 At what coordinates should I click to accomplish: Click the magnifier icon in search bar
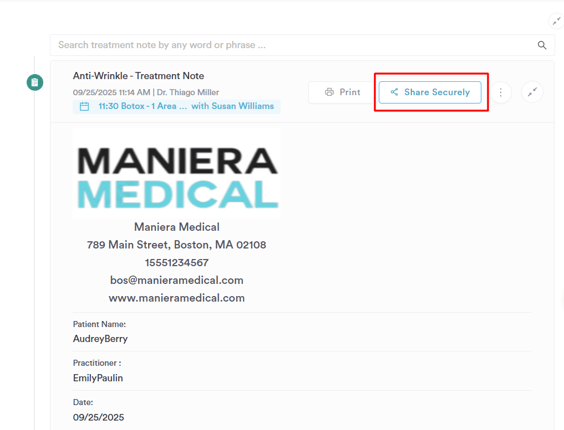coord(542,45)
